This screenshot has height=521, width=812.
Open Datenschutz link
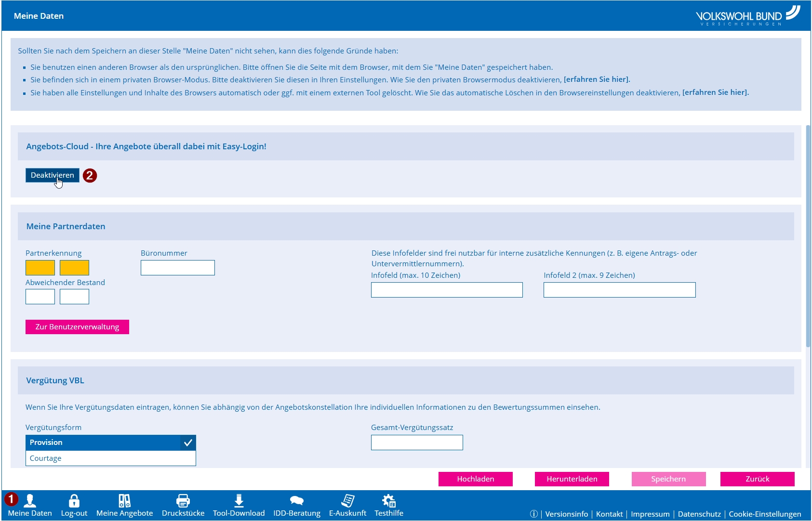699,514
